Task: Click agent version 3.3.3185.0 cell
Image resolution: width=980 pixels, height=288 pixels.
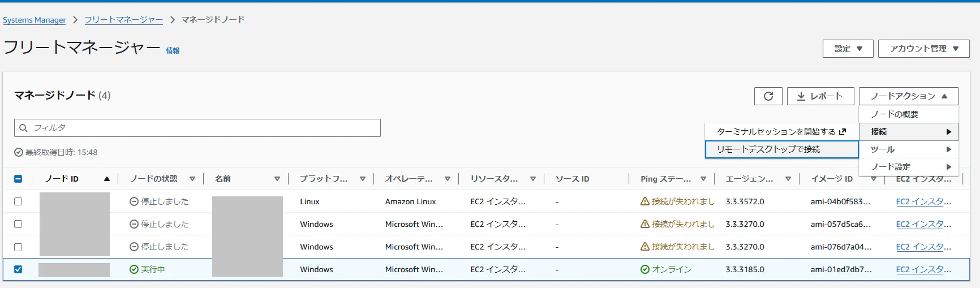Action: pos(745,269)
